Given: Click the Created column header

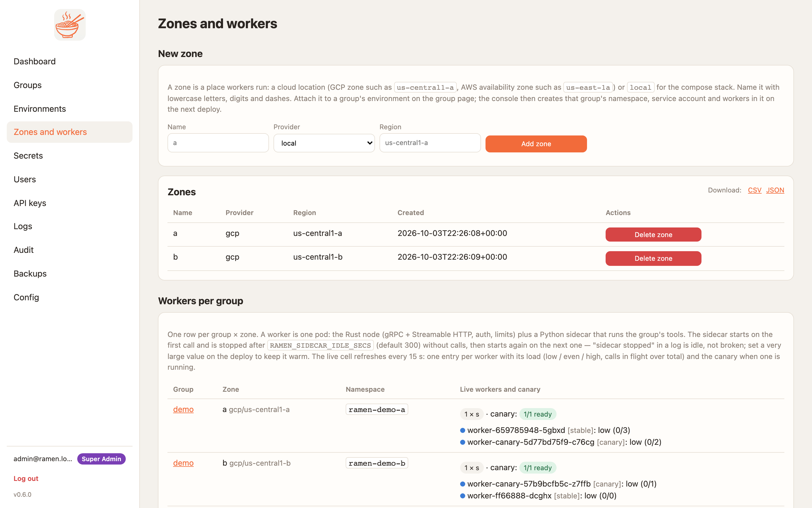Looking at the screenshot, I should click(411, 213).
